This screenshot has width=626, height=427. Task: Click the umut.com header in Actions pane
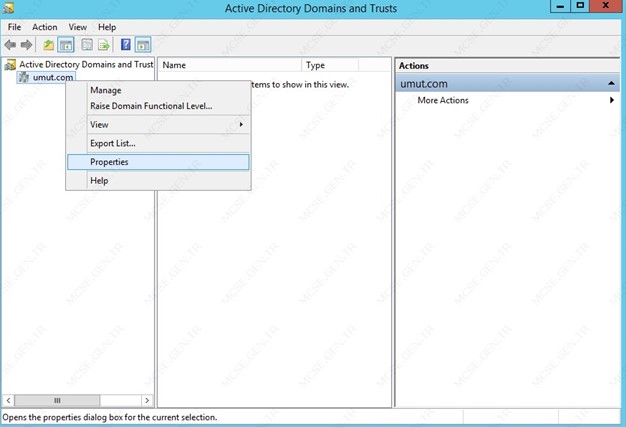(507, 83)
